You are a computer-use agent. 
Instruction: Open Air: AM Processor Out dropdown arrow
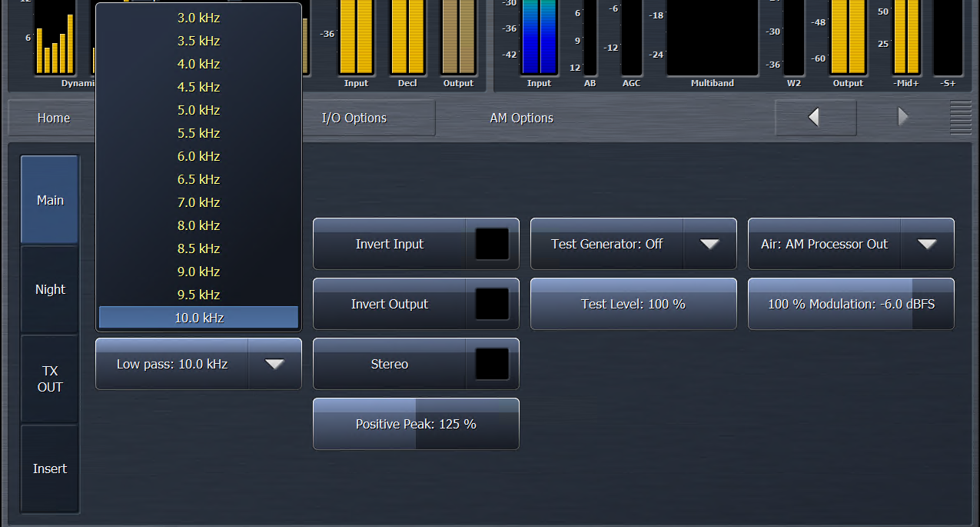tap(927, 244)
